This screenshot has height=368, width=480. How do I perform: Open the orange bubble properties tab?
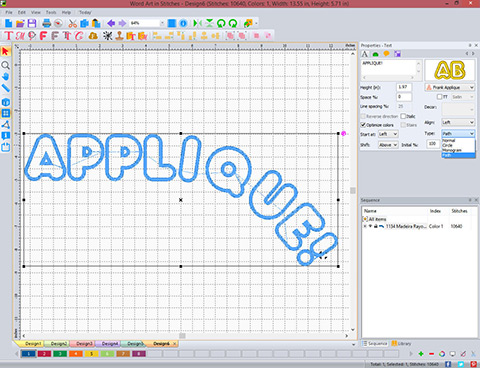coord(386,54)
